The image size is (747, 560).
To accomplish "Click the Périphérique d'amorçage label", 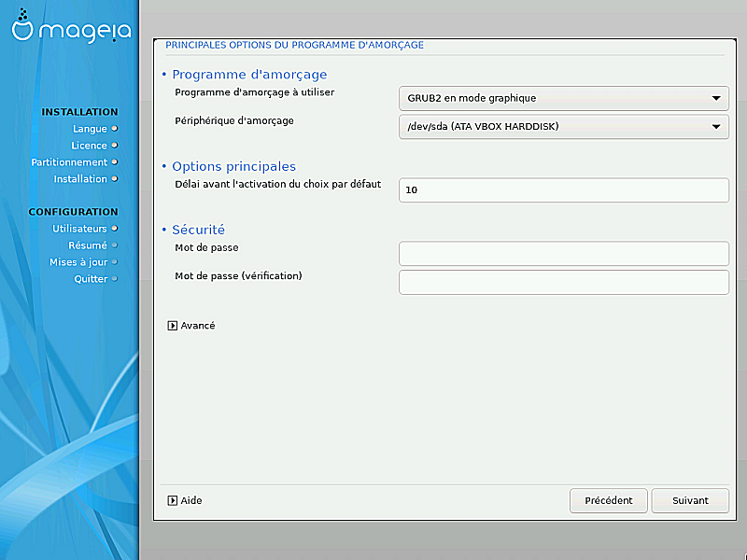I will 234,121.
